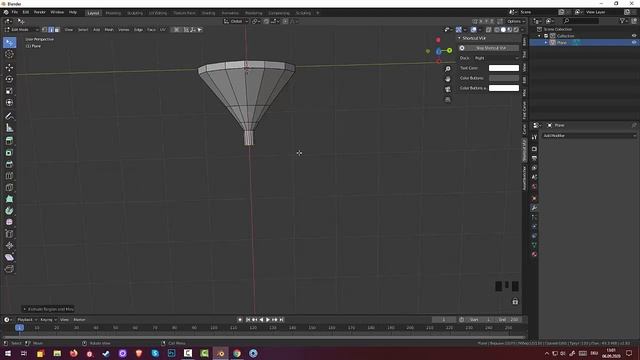
Task: Click the Text Color swatch
Action: point(504,68)
